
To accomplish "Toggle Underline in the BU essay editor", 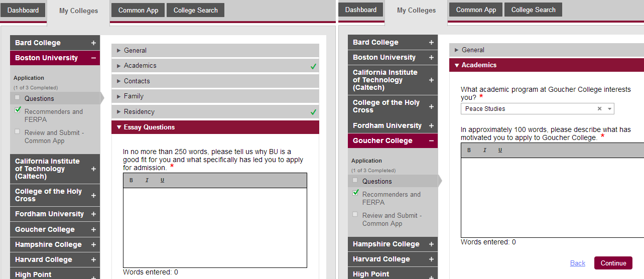I will (x=162, y=180).
